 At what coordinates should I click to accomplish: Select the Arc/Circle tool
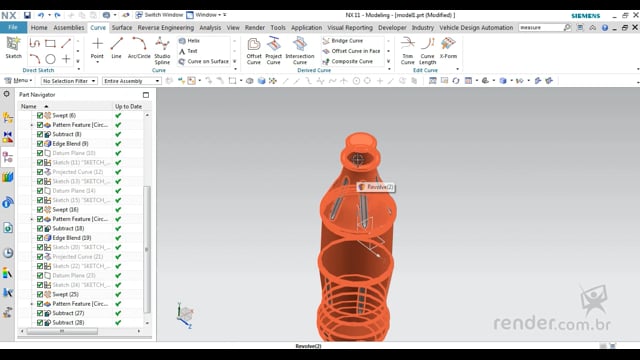(x=139, y=48)
